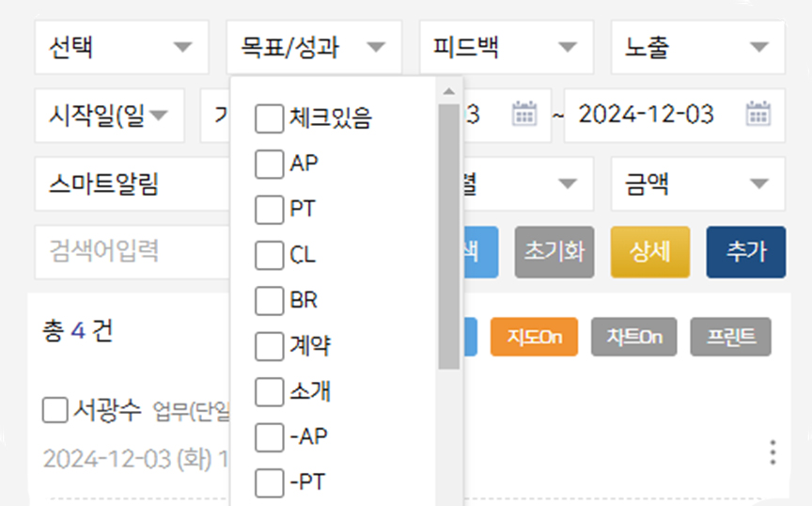Image resolution: width=812 pixels, height=506 pixels.
Task: Click the blue 추가 button
Action: [x=745, y=252]
